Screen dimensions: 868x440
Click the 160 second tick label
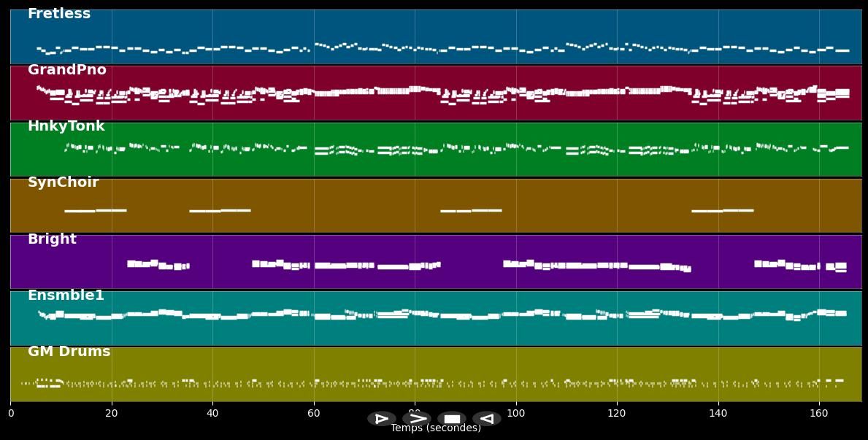coord(819,413)
